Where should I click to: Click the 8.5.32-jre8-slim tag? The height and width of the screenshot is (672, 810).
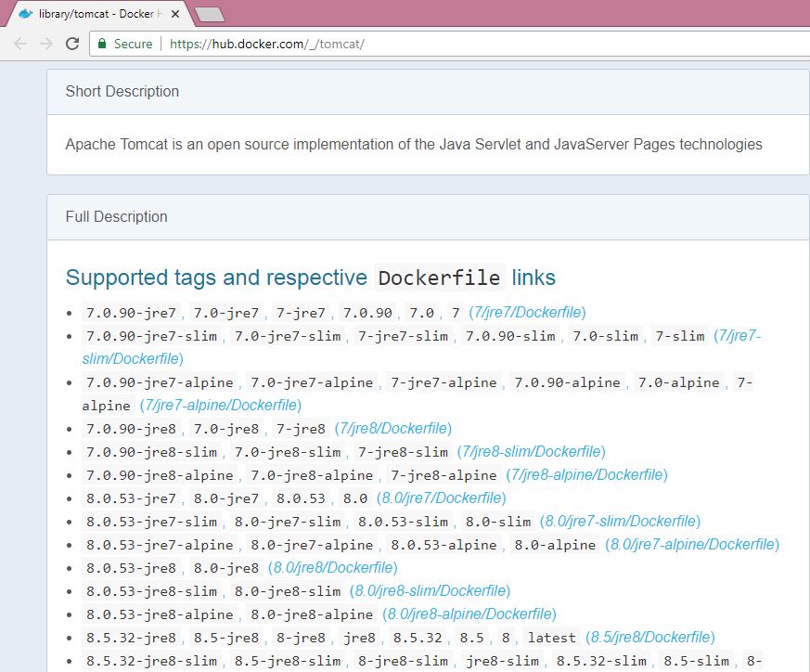pos(151,661)
